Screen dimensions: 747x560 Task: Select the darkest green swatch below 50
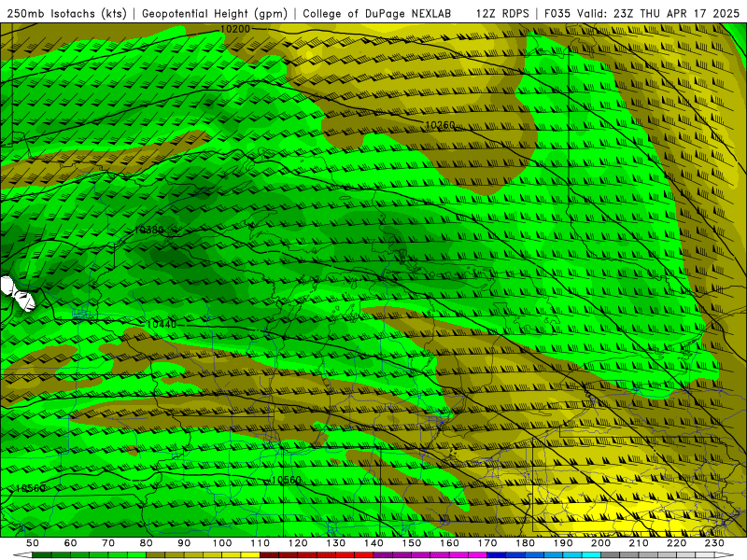point(41,554)
